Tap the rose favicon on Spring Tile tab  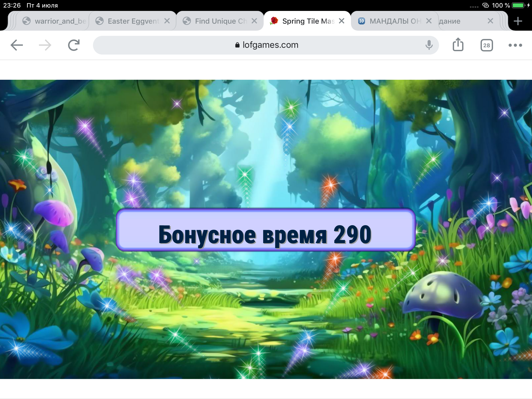(274, 21)
